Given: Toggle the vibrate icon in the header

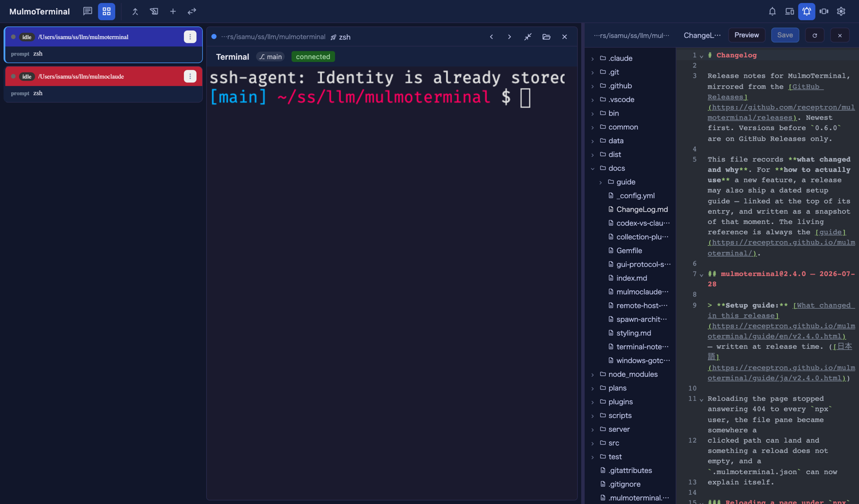Looking at the screenshot, I should tap(824, 11).
